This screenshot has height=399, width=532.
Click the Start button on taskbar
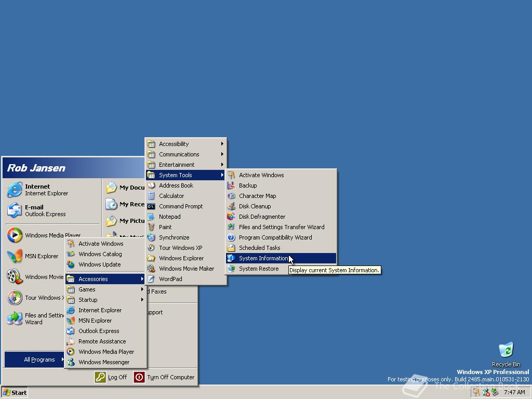15,393
